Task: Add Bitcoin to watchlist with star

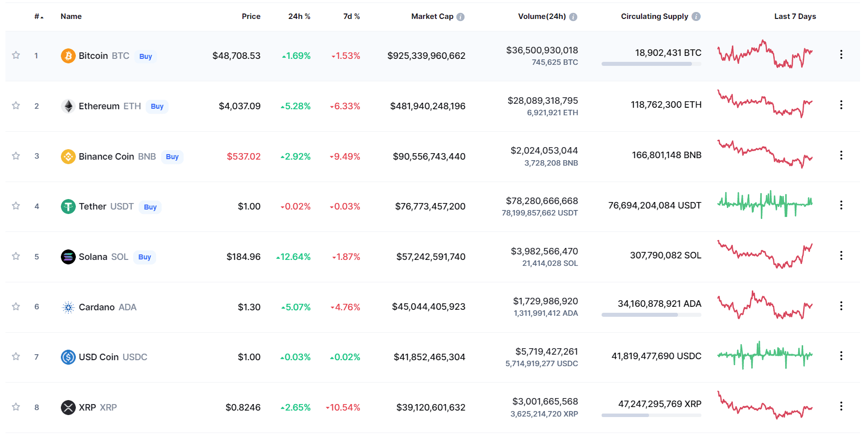Action: (16, 55)
